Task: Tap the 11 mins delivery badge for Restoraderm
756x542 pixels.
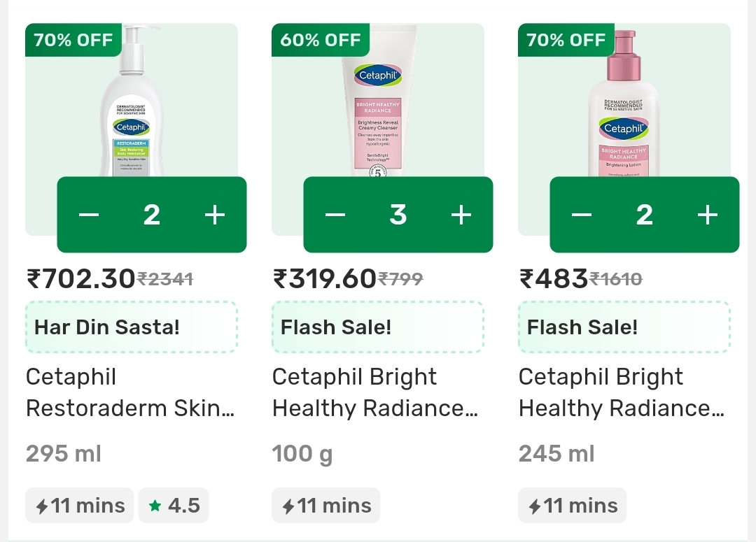Action: tap(80, 505)
